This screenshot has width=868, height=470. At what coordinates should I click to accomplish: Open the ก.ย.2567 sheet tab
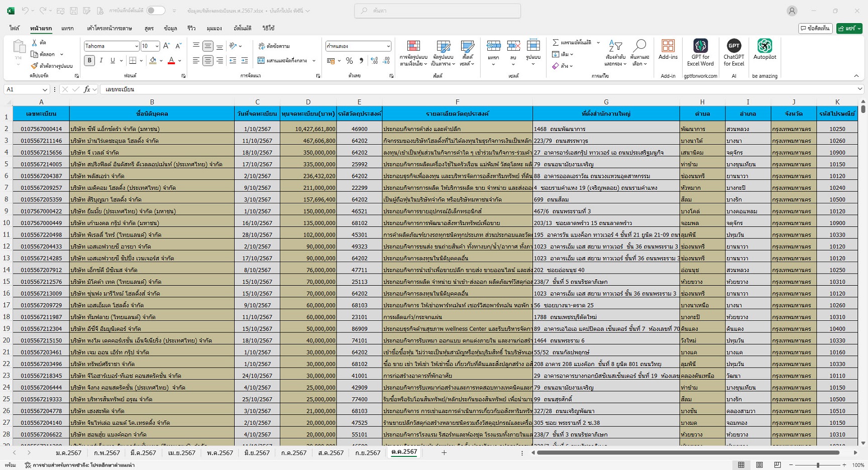coord(368,453)
